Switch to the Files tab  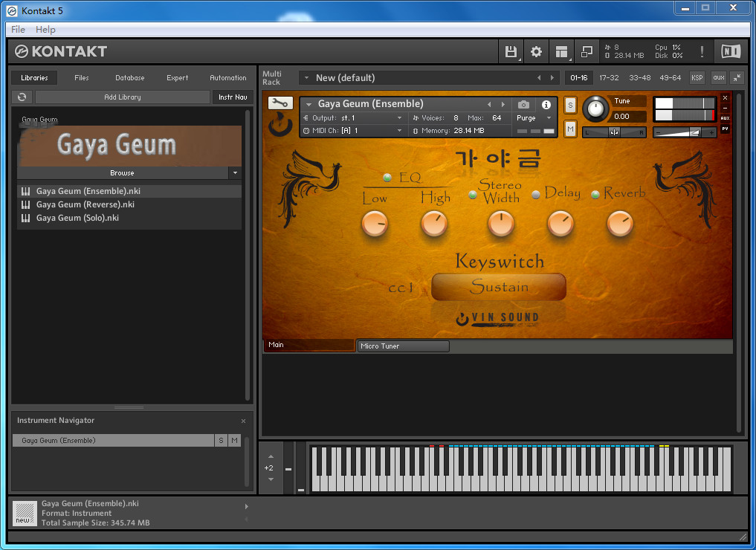82,77
